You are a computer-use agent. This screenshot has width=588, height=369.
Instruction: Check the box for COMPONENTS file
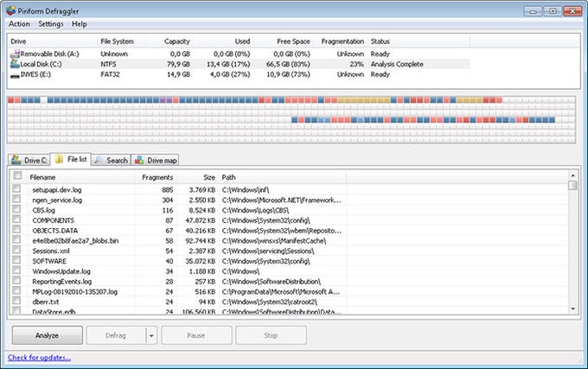point(16,219)
